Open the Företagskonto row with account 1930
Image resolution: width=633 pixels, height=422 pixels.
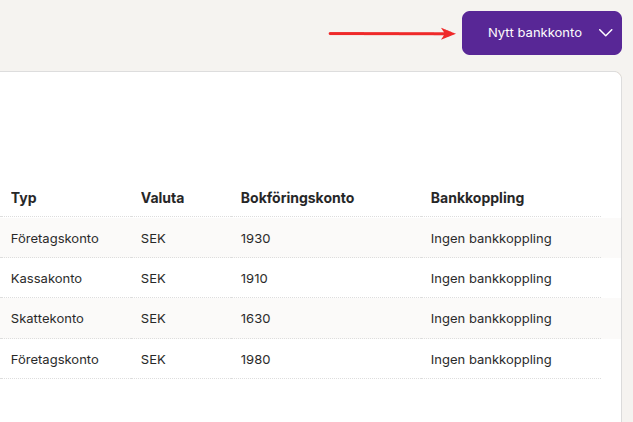pos(55,238)
